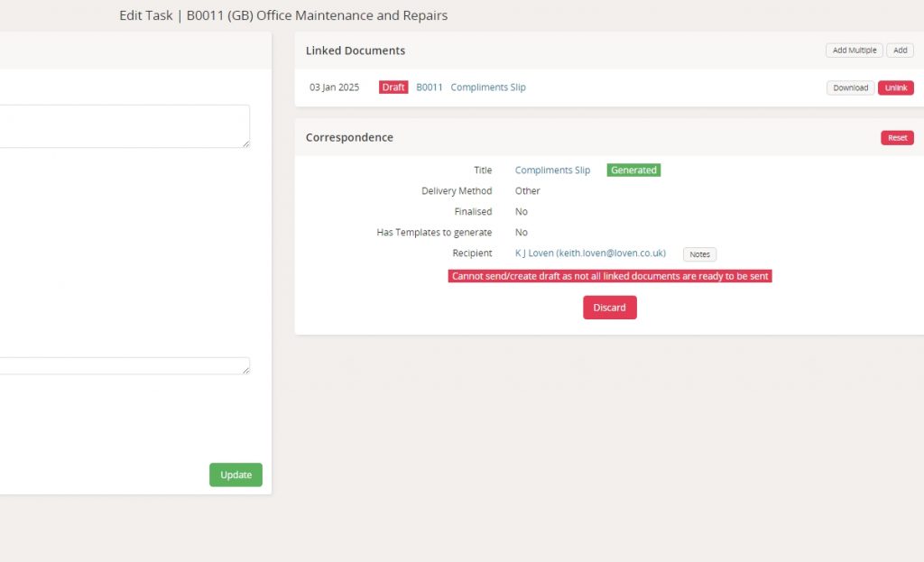Click the Linked Documents panel header

point(356,51)
